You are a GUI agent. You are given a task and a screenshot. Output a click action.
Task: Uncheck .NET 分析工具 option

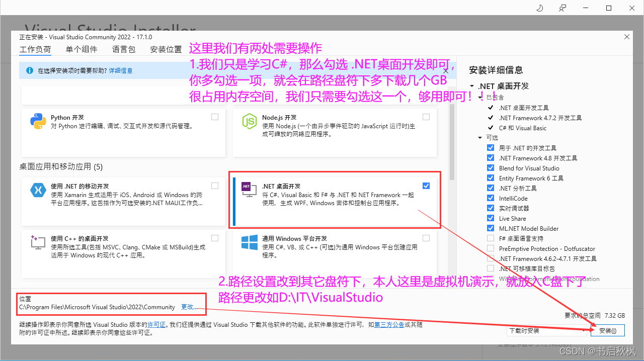coord(491,188)
